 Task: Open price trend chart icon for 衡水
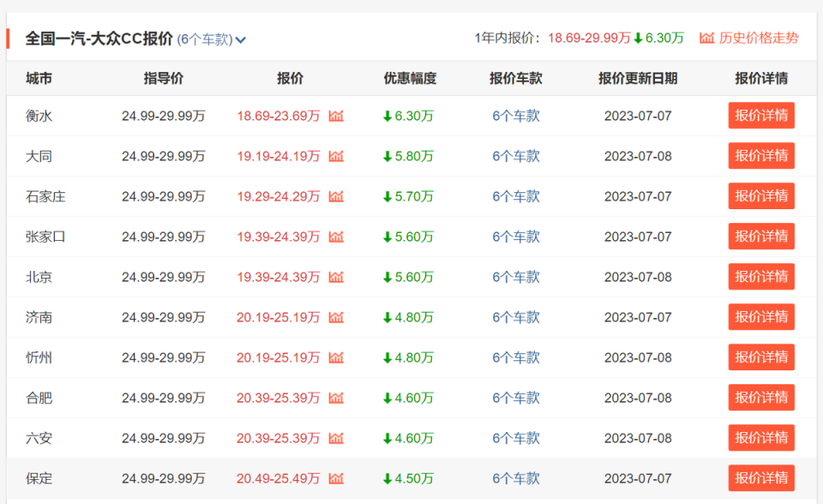(336, 116)
